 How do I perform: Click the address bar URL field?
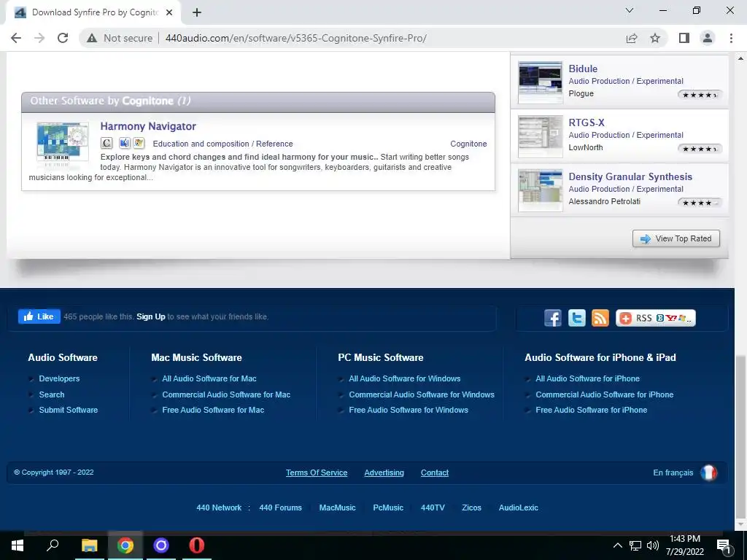tap(295, 38)
